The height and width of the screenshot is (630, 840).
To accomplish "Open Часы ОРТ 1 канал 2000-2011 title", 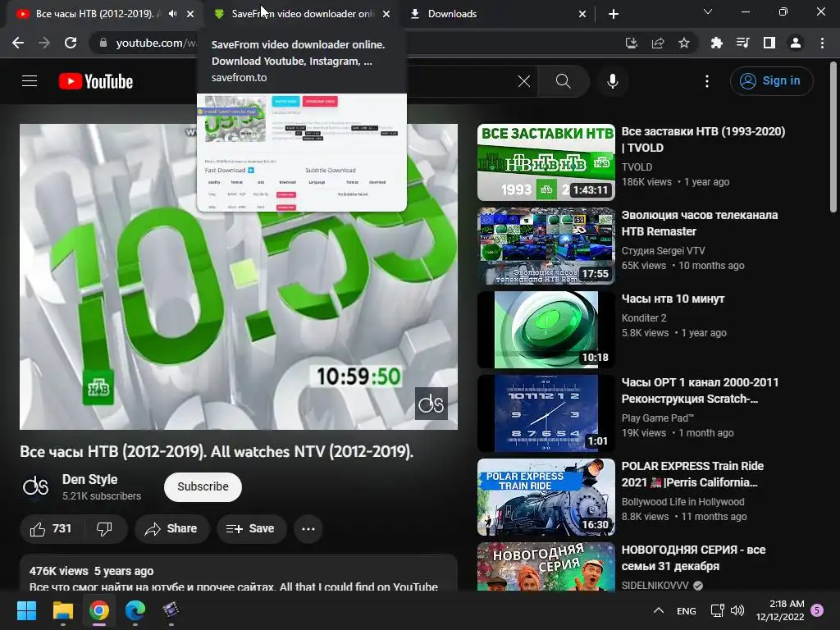I will coord(700,390).
